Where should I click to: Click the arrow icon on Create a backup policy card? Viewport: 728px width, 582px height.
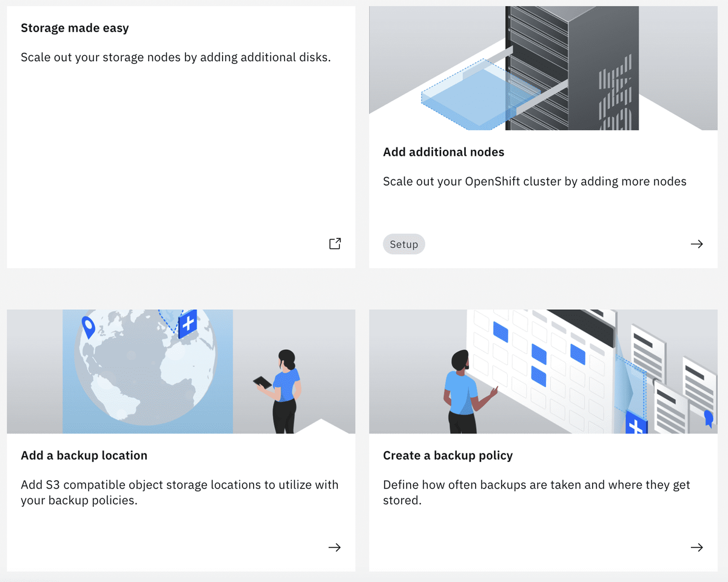[696, 547]
